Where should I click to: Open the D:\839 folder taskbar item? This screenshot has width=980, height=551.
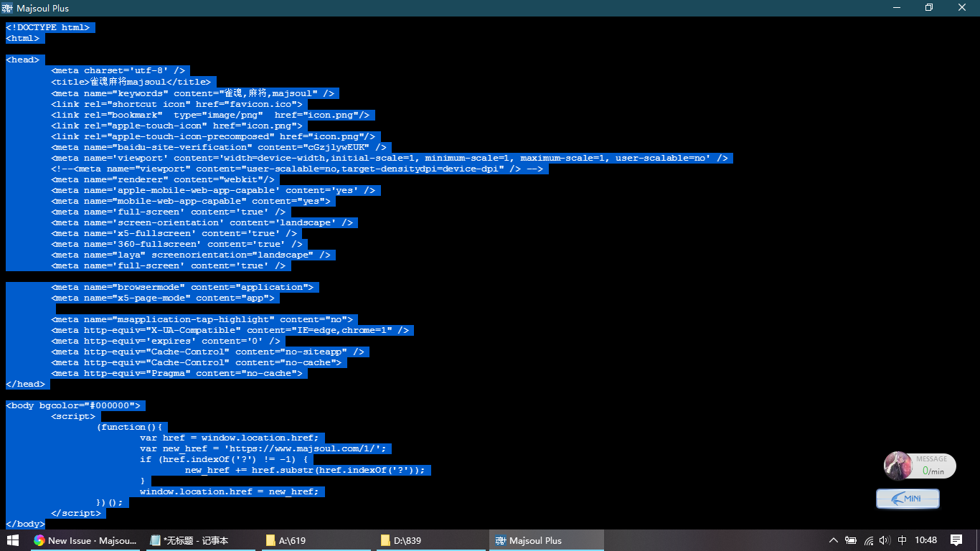pos(430,540)
